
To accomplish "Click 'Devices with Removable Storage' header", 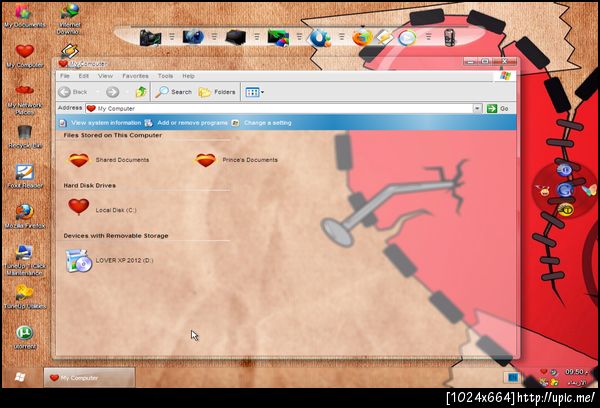I will pyautogui.click(x=116, y=236).
